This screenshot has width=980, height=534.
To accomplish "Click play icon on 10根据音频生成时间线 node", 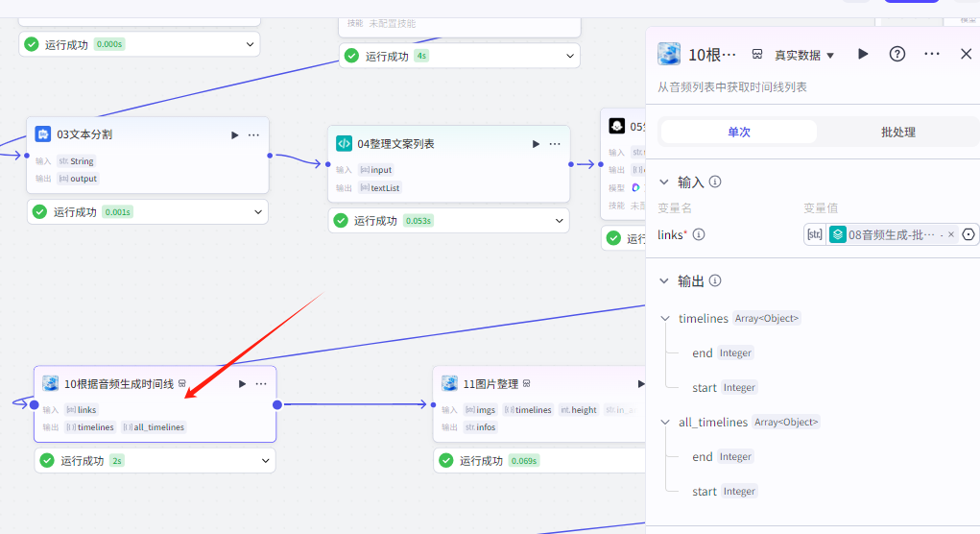I will 242,384.
